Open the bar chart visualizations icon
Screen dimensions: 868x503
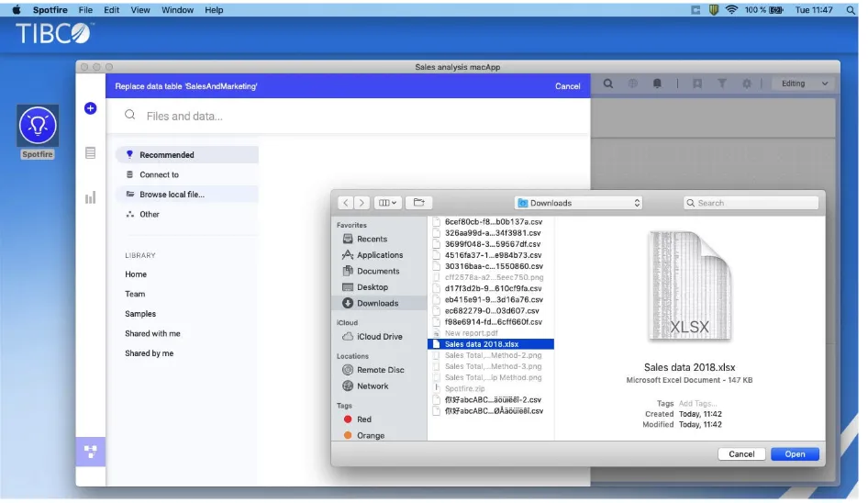point(90,197)
